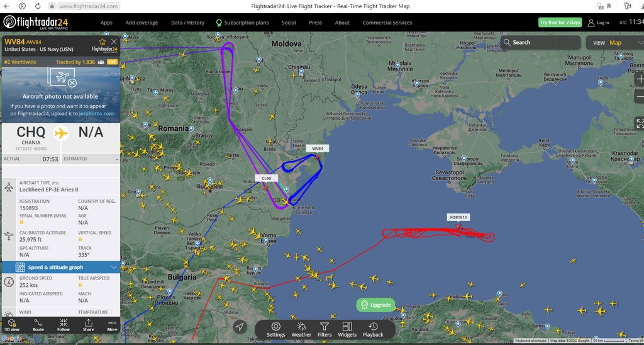This screenshot has height=345, width=644.
Task: Click the aircraft type airplane icon in panel
Action: coord(9,187)
